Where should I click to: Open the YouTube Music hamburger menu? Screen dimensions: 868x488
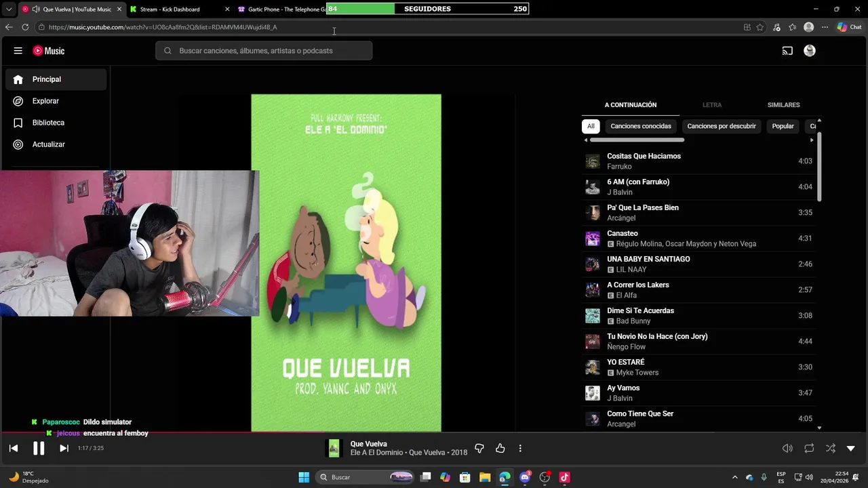pyautogui.click(x=18, y=51)
